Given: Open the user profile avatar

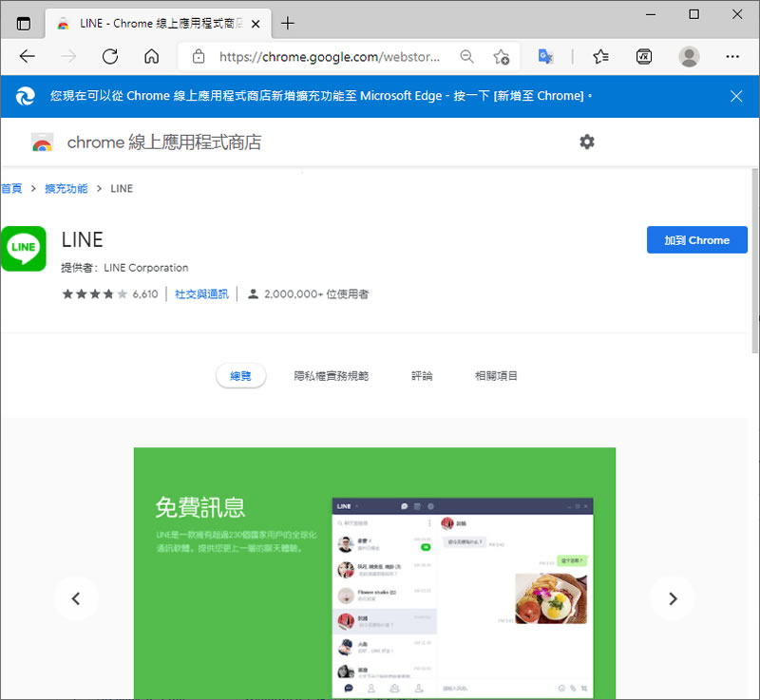Looking at the screenshot, I should click(689, 57).
